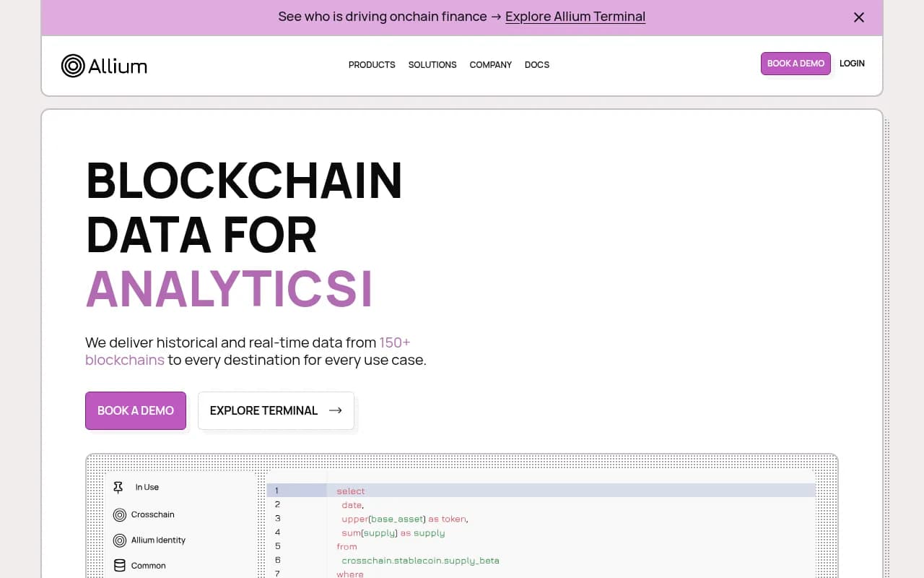Click the 'where' code line
Viewport: 924px width, 578px height.
[x=350, y=574]
